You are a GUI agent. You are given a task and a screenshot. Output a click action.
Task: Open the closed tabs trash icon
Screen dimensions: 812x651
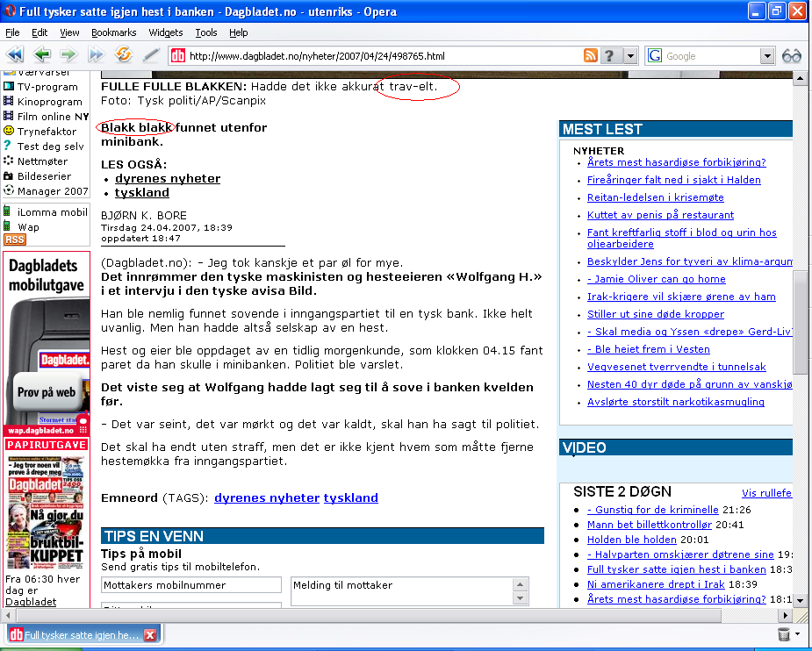(784, 634)
